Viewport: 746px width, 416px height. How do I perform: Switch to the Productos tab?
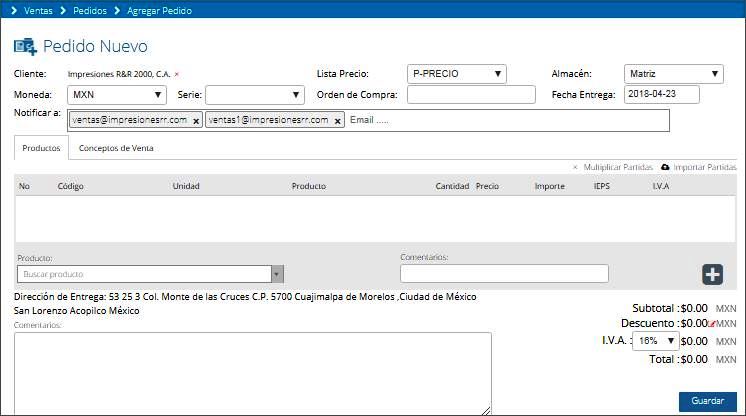tap(41, 148)
